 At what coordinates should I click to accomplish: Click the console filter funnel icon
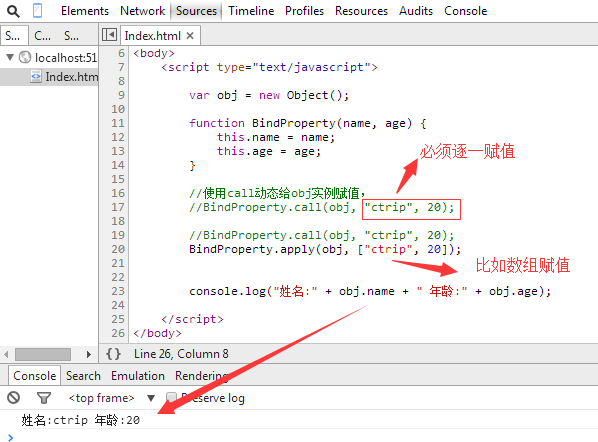click(43, 398)
